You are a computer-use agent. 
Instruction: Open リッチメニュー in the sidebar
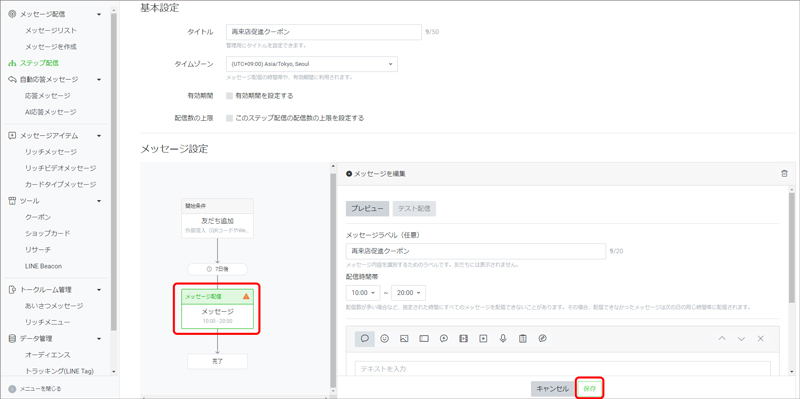[47, 322]
